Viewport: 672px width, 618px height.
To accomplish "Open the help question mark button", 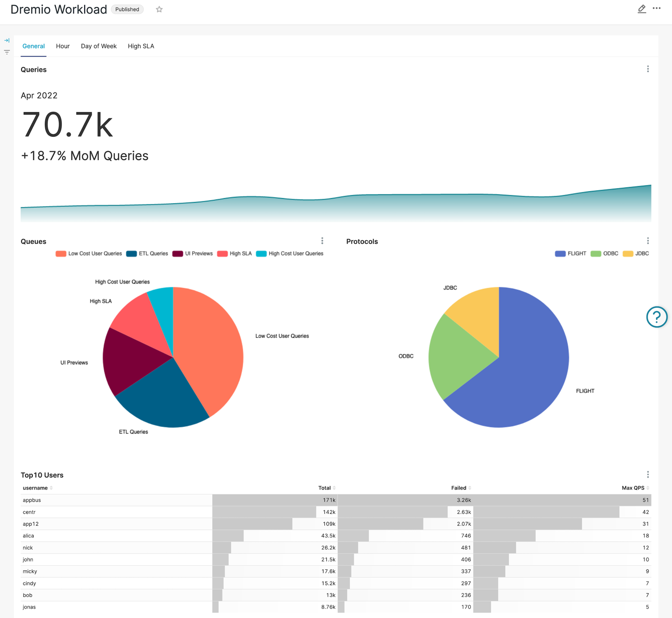I will pos(657,317).
